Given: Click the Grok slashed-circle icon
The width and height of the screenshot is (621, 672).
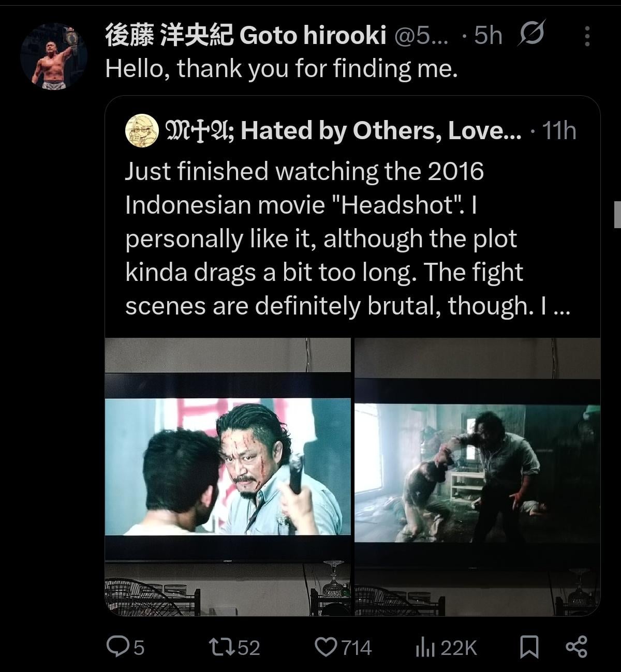Looking at the screenshot, I should tap(531, 35).
